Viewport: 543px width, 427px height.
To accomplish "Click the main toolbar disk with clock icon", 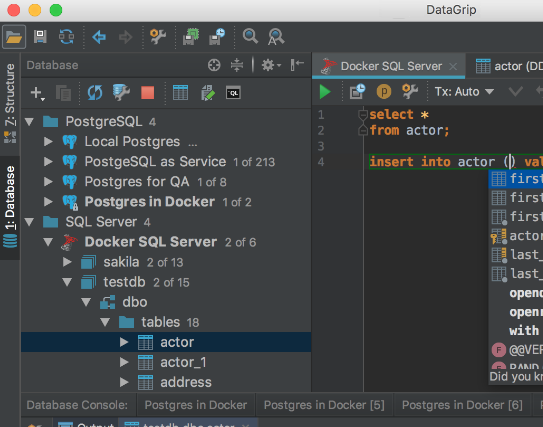I will 217,37.
